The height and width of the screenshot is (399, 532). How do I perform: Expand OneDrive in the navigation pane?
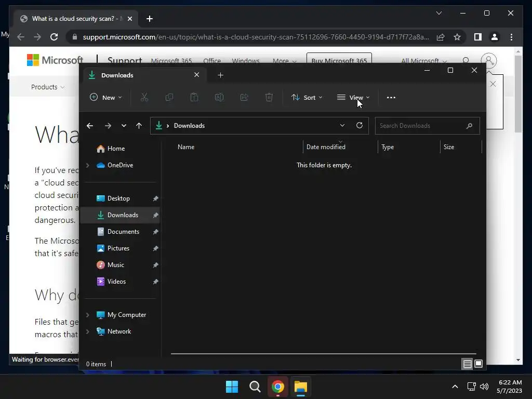tap(87, 165)
